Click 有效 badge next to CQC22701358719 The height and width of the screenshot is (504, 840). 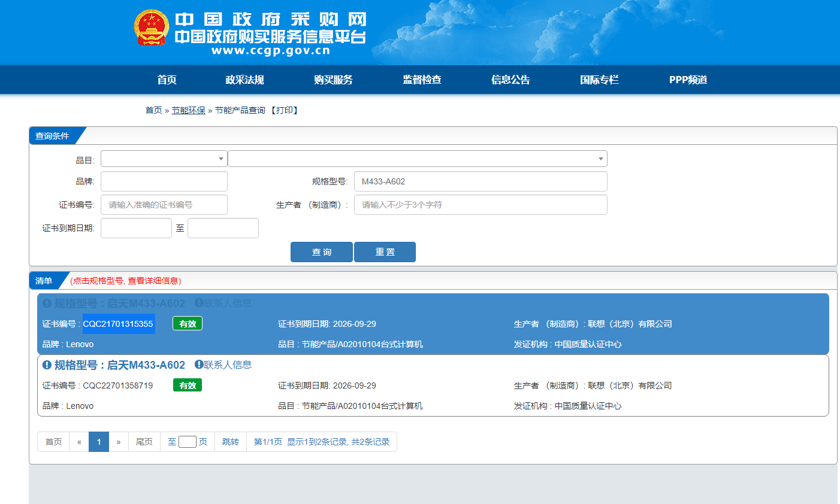click(188, 385)
